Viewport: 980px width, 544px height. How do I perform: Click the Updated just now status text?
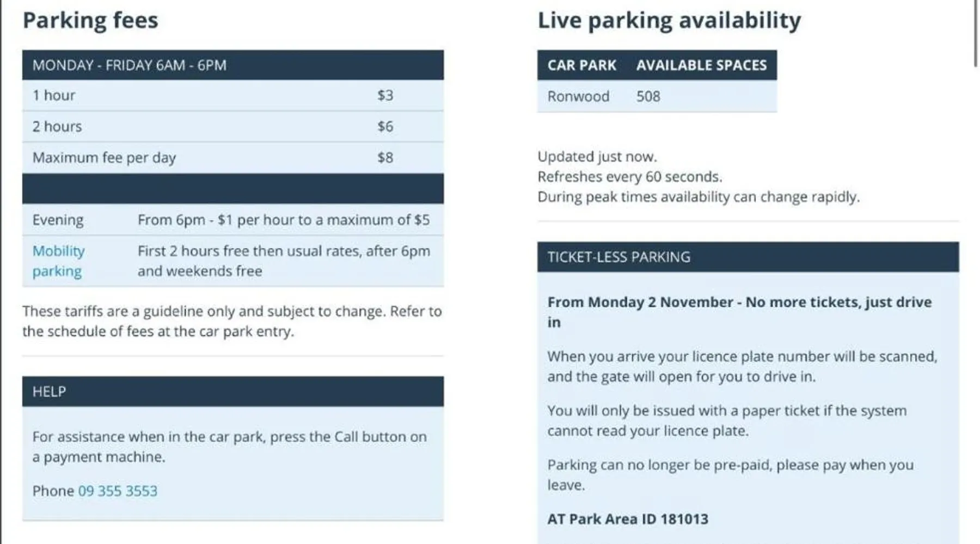[x=597, y=157]
